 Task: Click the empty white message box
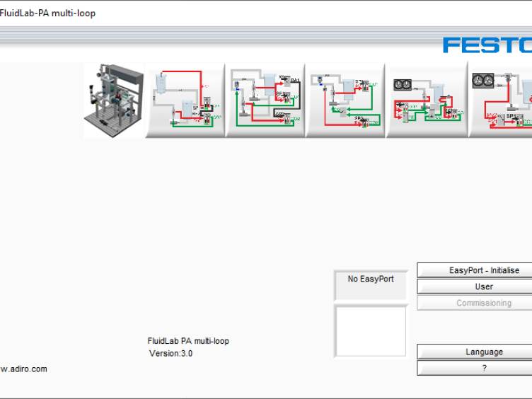371,331
